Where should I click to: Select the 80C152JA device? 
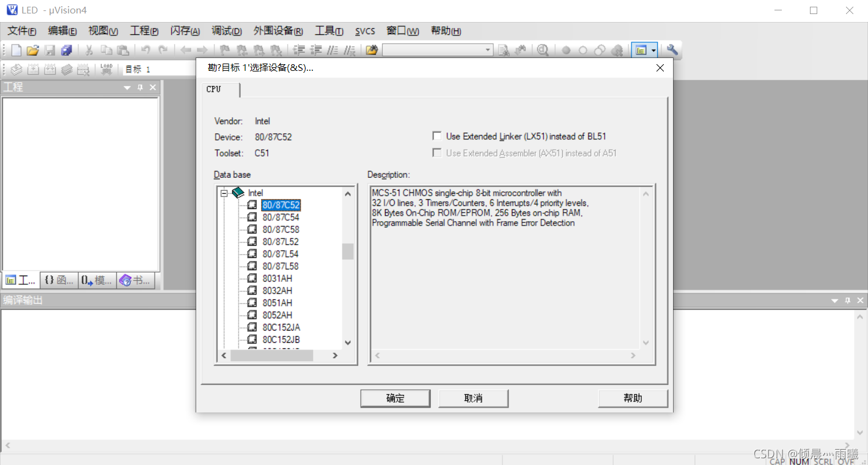[281, 328]
